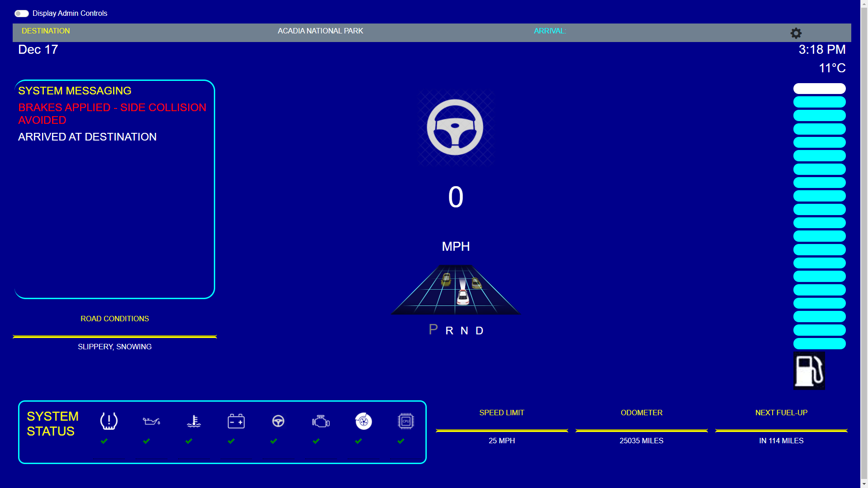Viewport: 868px width, 488px height.
Task: Click checkmark under check engine icon
Action: coord(316,441)
